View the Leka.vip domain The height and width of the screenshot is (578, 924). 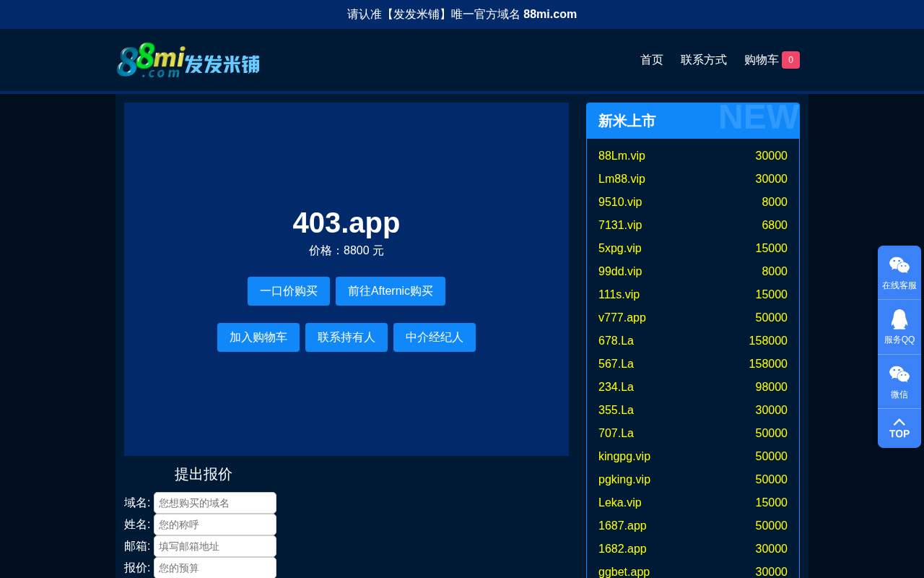tap(620, 503)
